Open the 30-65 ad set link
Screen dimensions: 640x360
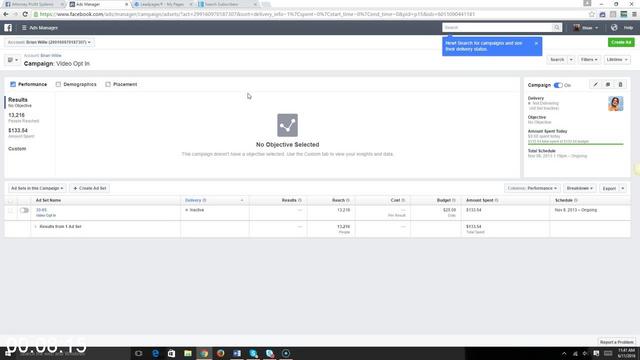41,210
